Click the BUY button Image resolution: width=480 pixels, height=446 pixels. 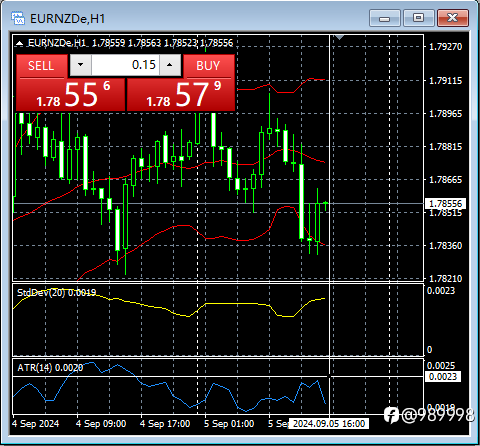click(209, 66)
